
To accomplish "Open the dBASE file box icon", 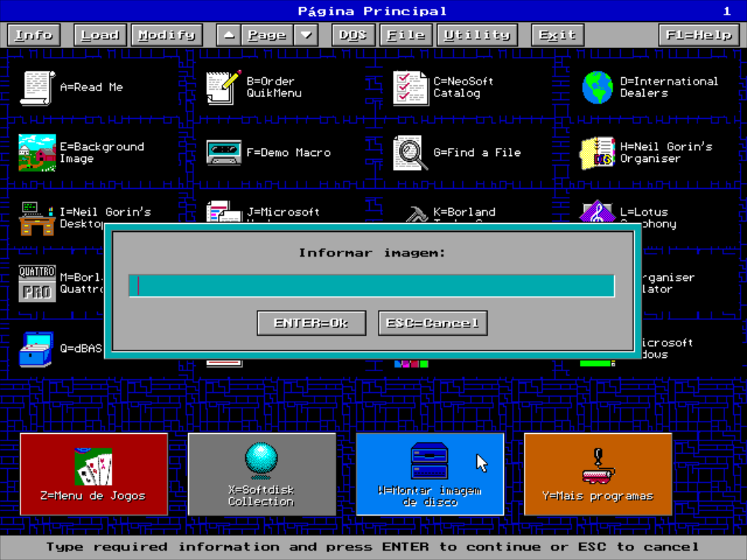I will tap(36, 349).
